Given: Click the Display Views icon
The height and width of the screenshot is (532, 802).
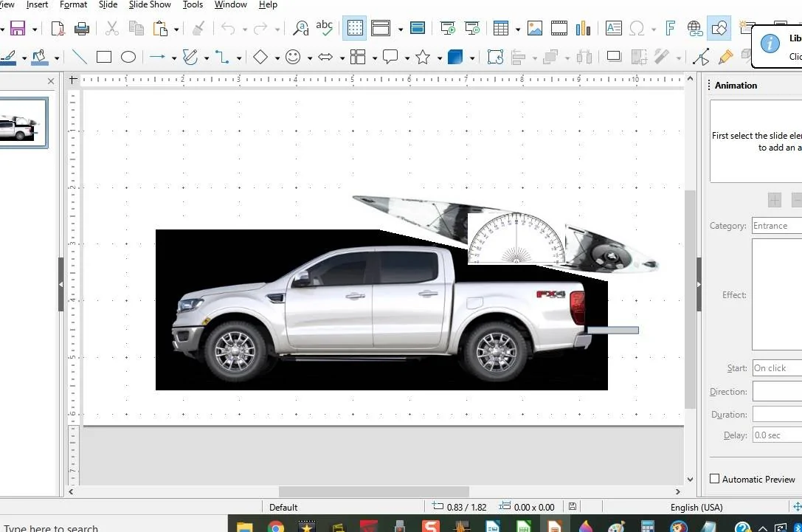Looking at the screenshot, I should [381, 28].
